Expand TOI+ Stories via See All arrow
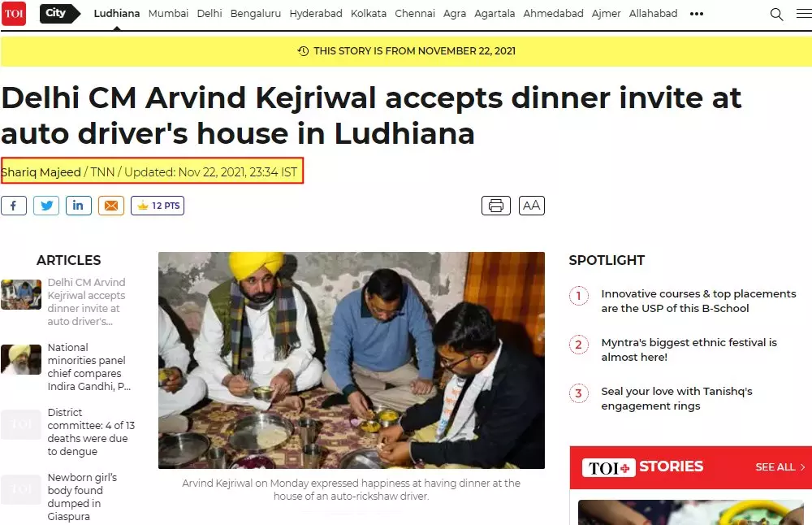 click(780, 467)
